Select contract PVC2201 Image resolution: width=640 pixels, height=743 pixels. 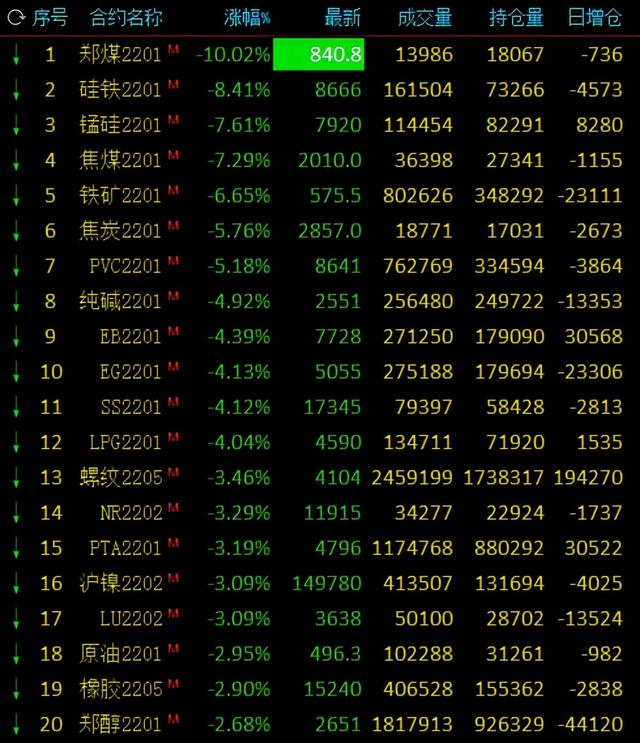pyautogui.click(x=126, y=266)
